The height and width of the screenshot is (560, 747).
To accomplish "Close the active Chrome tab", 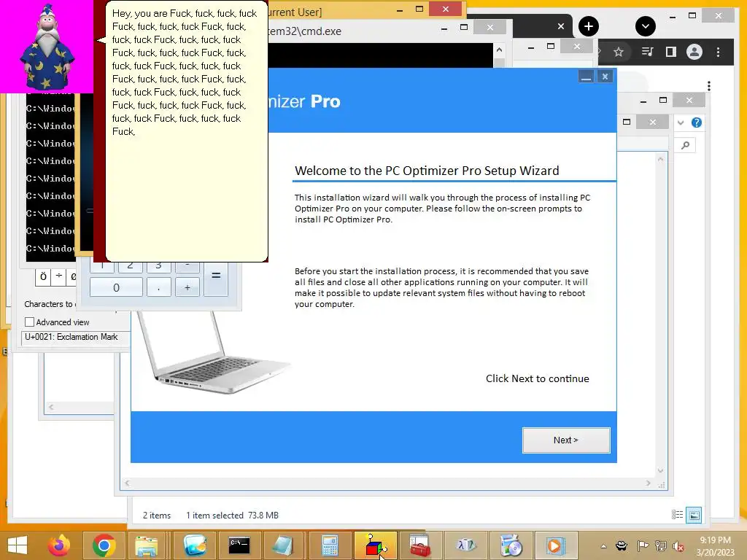I will 561,27.
